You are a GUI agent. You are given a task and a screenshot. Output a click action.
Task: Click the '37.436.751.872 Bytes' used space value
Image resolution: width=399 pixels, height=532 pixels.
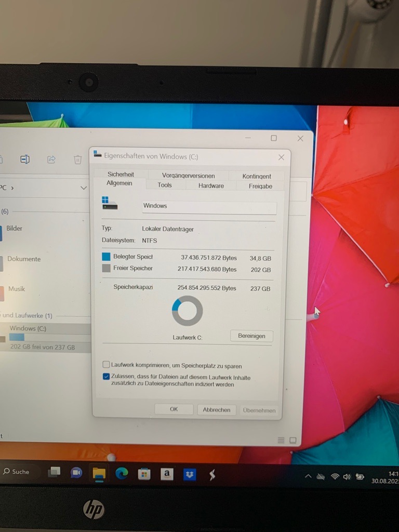pyautogui.click(x=209, y=258)
